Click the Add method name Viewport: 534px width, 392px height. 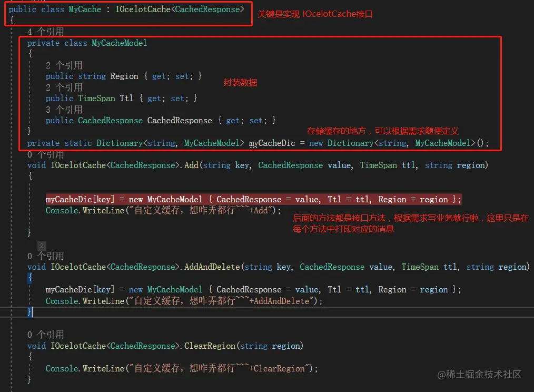(191, 165)
